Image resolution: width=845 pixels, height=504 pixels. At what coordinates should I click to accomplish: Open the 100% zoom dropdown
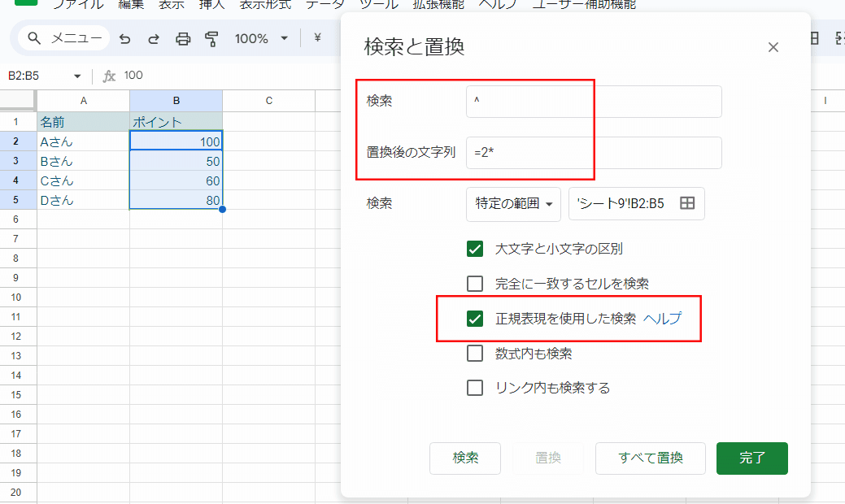coord(262,39)
